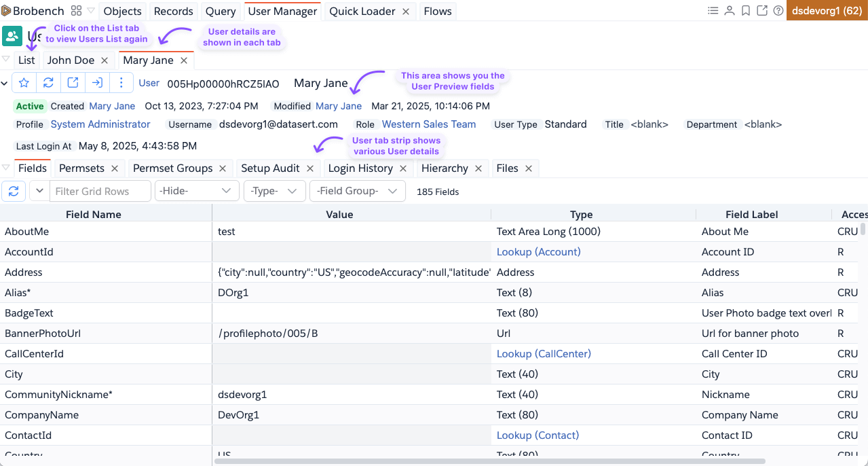Open the Quick Loader tab
This screenshot has width=868, height=466.
point(362,12)
